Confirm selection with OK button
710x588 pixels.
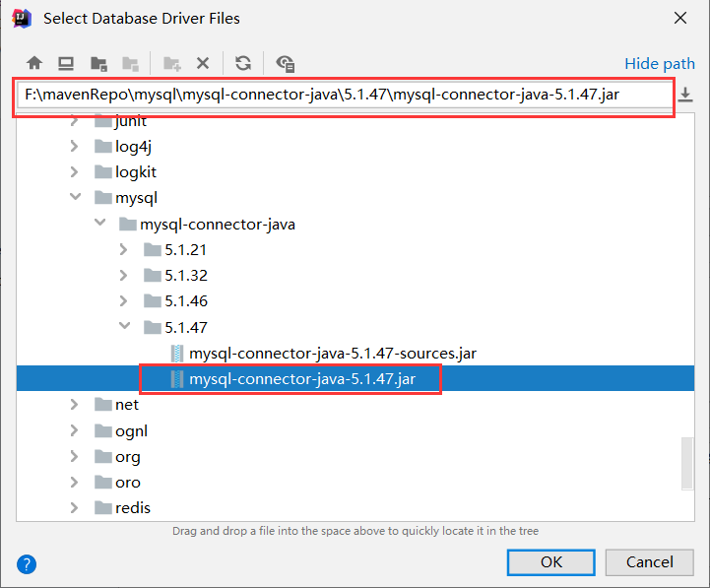point(551,562)
